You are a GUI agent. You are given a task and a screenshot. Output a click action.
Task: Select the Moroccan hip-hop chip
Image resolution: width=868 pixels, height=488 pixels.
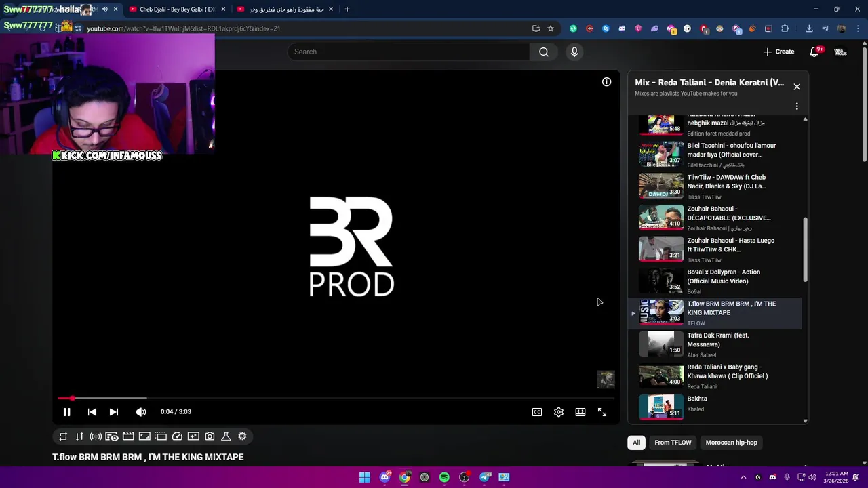pyautogui.click(x=731, y=443)
